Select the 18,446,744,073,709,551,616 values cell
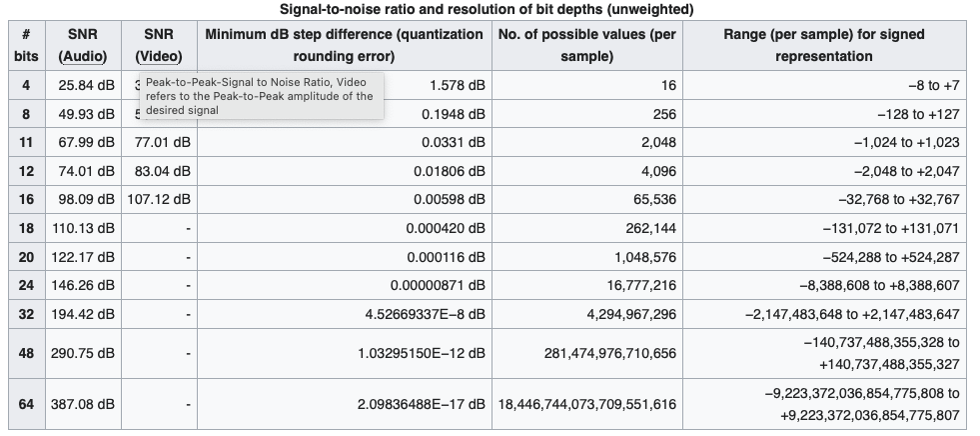Viewport: 980px width, 436px height. [586, 405]
